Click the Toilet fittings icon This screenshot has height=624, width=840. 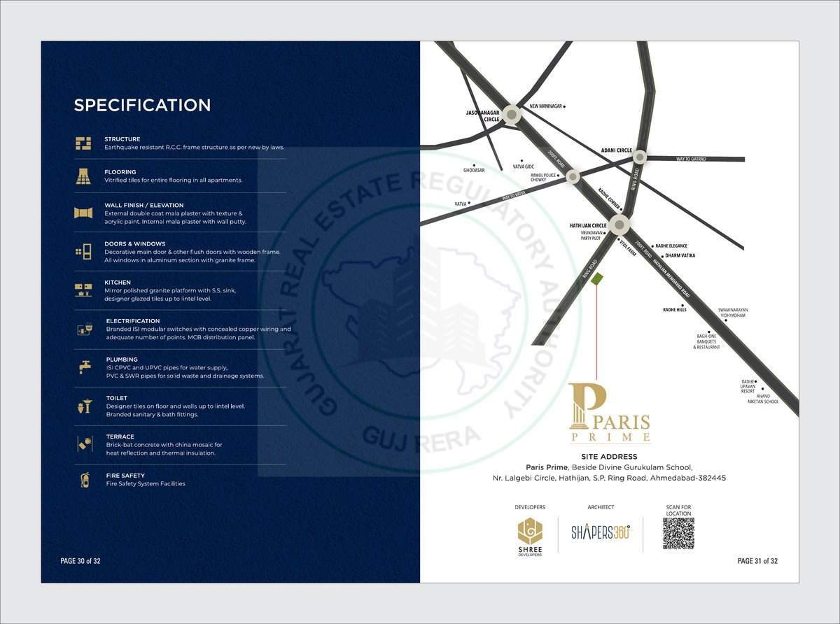pos(84,406)
